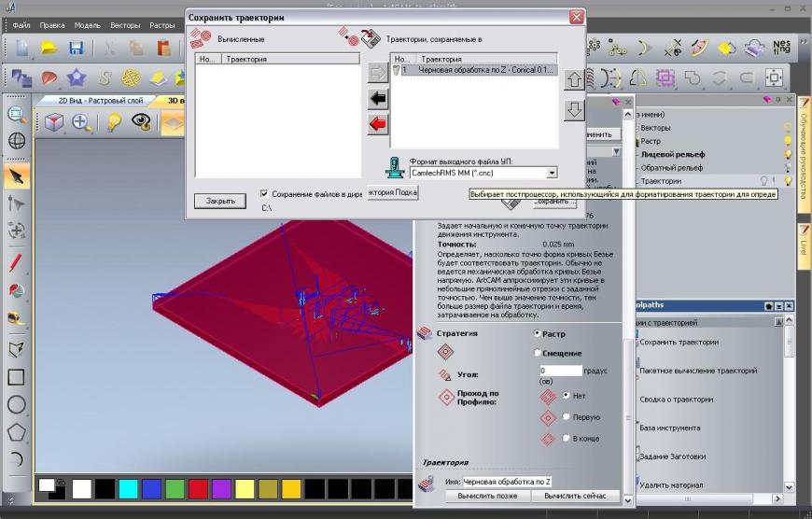Select Черновая обработка по Z row in the list

coord(474,69)
